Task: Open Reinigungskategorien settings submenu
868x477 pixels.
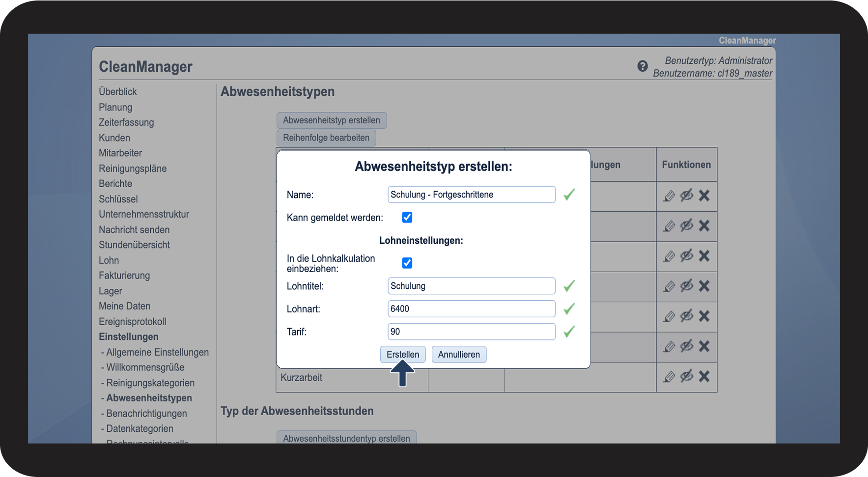Action: pos(150,383)
